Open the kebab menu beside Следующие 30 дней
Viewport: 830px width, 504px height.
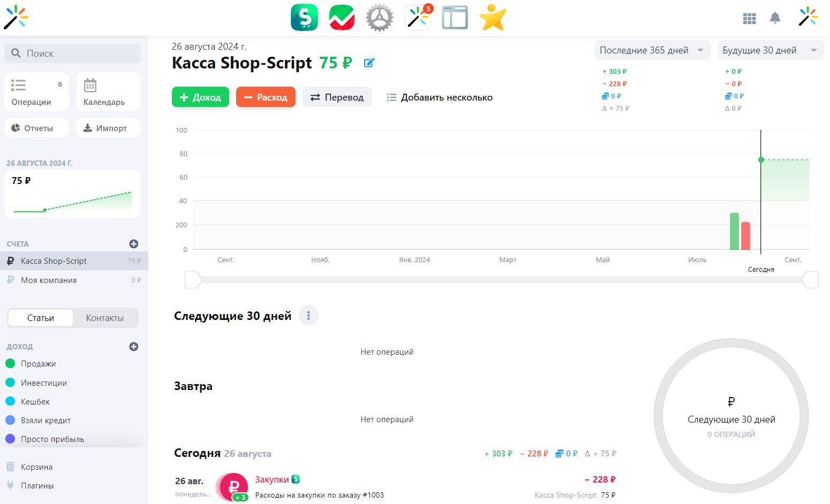[x=308, y=315]
